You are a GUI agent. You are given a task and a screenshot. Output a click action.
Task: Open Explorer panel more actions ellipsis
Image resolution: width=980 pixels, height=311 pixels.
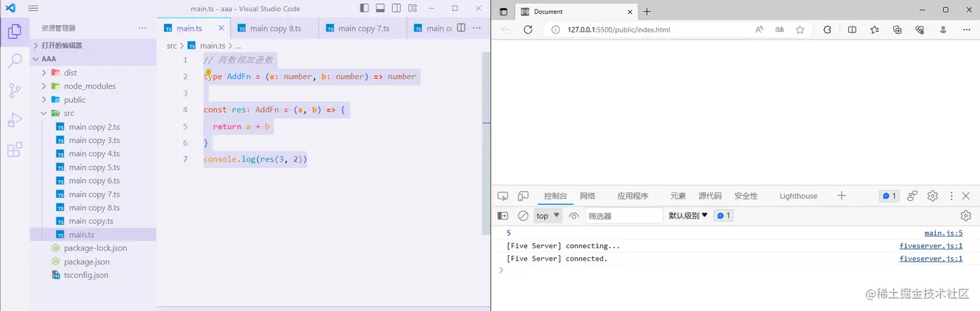coord(143,28)
